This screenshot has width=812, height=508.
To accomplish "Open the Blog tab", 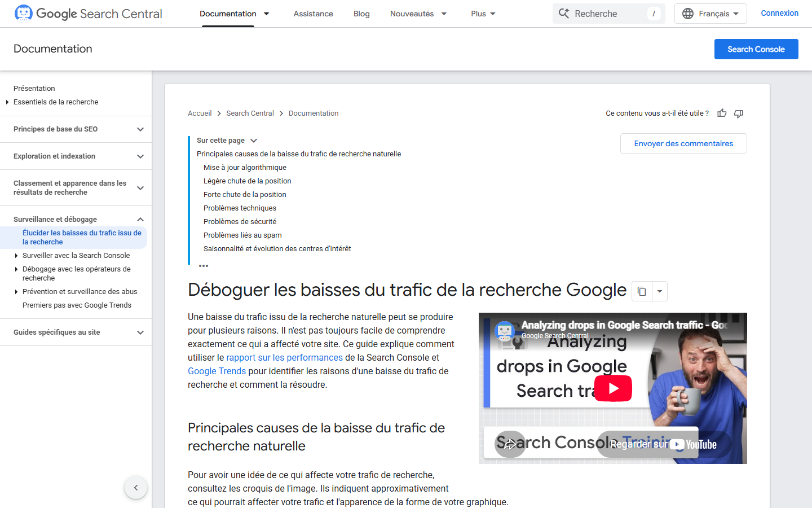I will [x=361, y=14].
